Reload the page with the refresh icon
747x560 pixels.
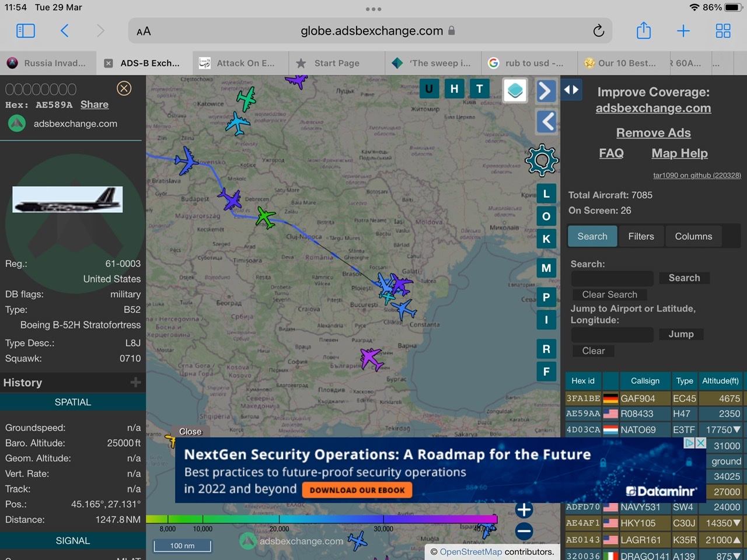598,31
